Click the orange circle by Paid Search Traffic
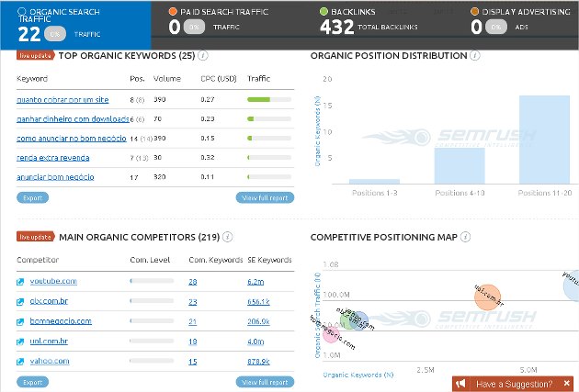579x392 pixels. [x=173, y=11]
